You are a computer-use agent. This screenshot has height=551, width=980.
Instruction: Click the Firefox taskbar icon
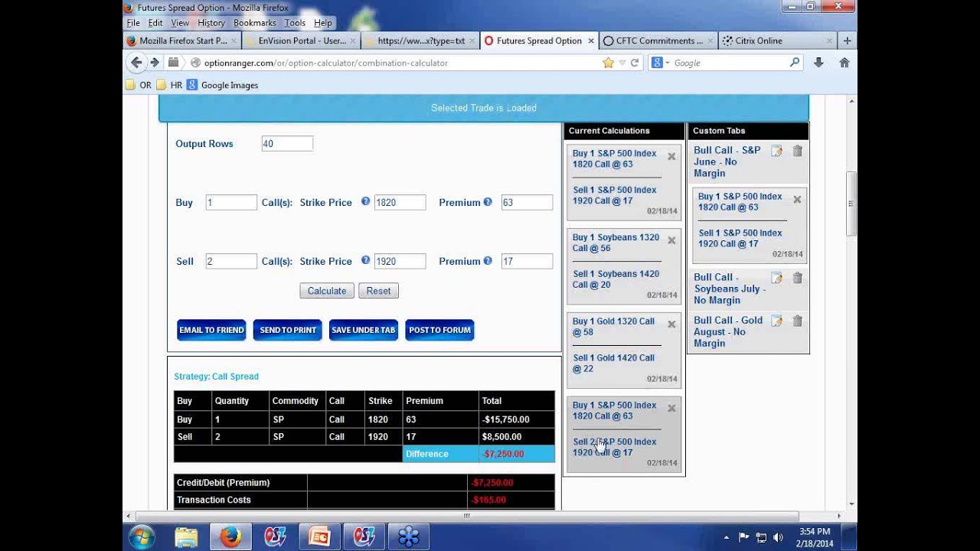(x=230, y=537)
